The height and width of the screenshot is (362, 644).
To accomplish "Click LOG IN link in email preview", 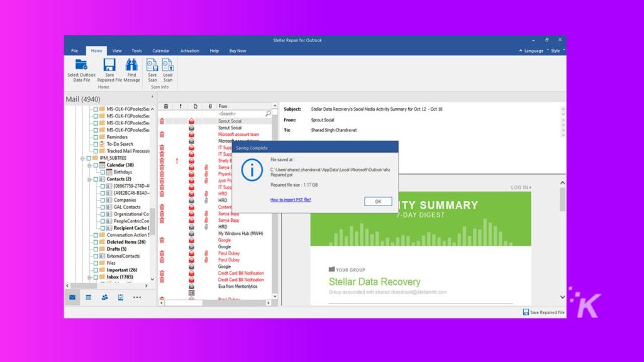I will (521, 187).
